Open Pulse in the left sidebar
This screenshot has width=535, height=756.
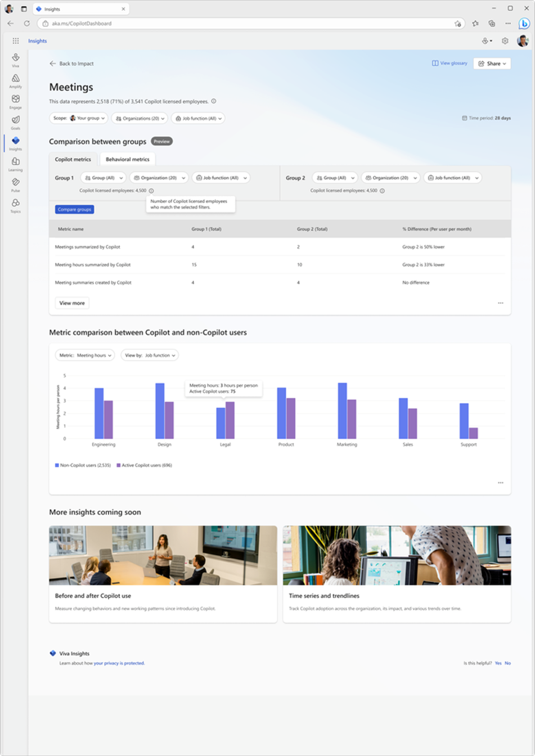coord(15,184)
